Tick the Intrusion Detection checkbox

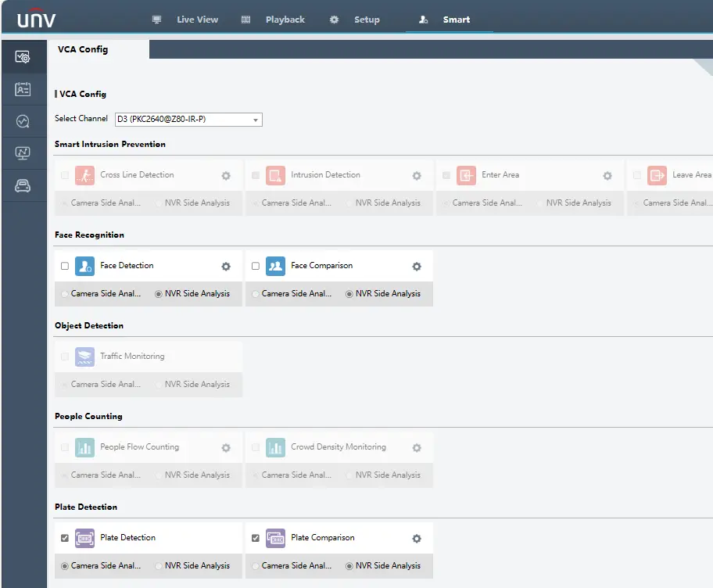pyautogui.click(x=256, y=175)
